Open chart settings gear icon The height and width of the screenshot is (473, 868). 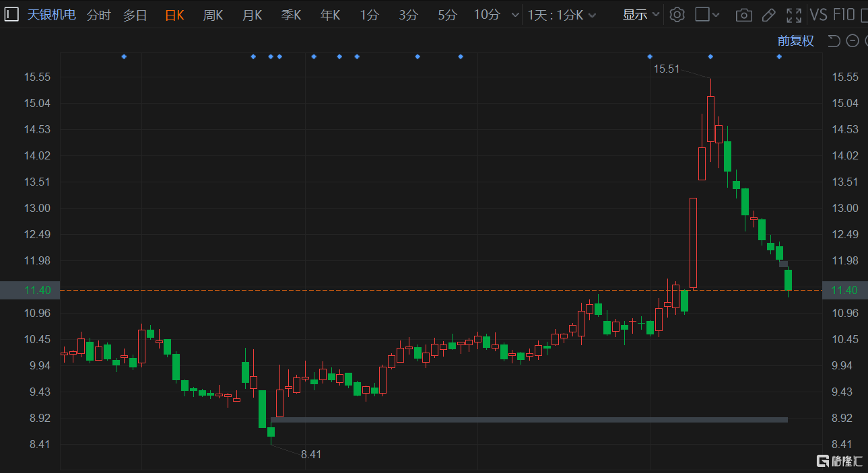pos(677,15)
